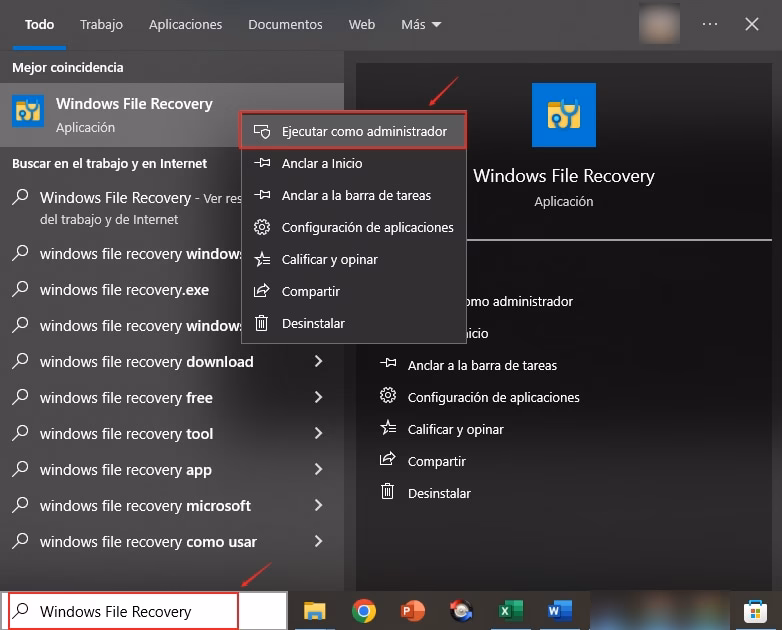Expand the 'windows file recovery como usar' chevron
Image resolution: width=782 pixels, height=630 pixels.
319,541
